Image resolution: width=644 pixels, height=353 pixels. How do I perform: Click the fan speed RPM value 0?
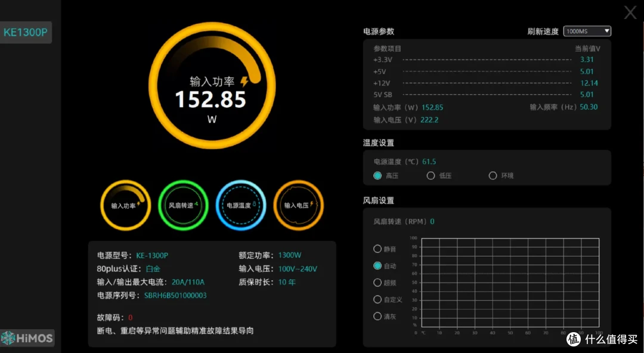(x=432, y=221)
